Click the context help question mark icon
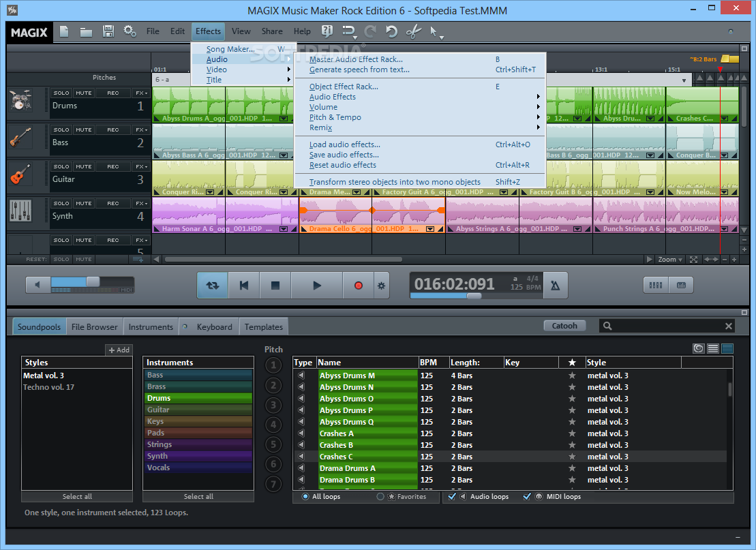This screenshot has width=756, height=550. pyautogui.click(x=327, y=32)
